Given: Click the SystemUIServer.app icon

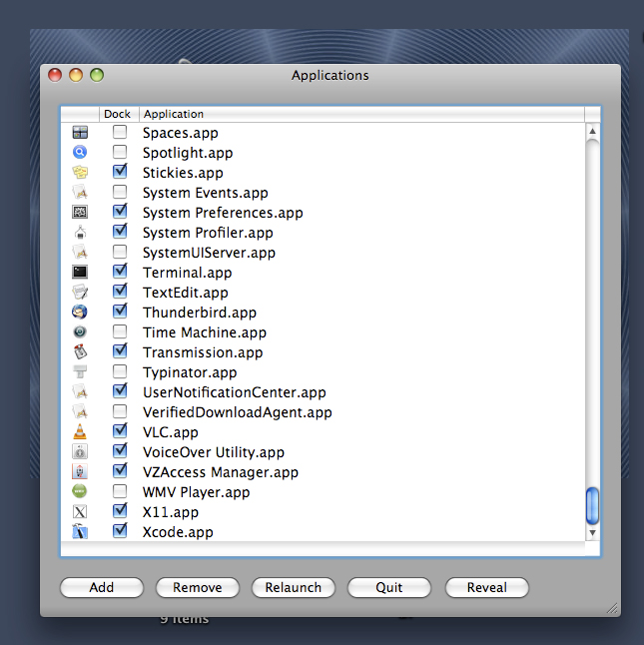Looking at the screenshot, I should point(80,253).
